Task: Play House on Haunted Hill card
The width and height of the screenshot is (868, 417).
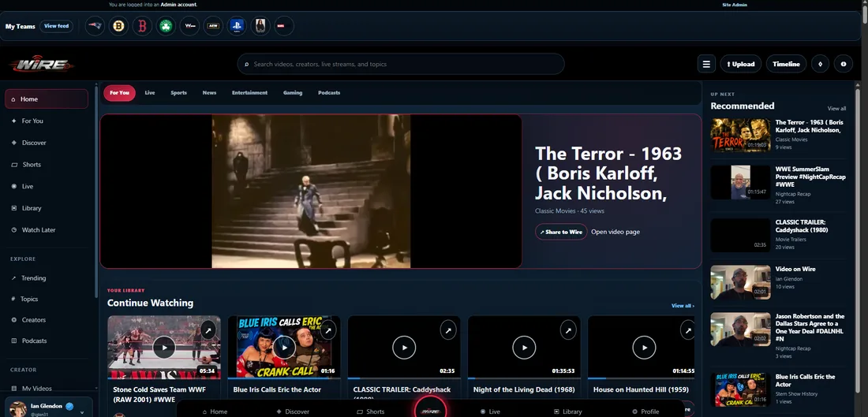Action: click(644, 348)
